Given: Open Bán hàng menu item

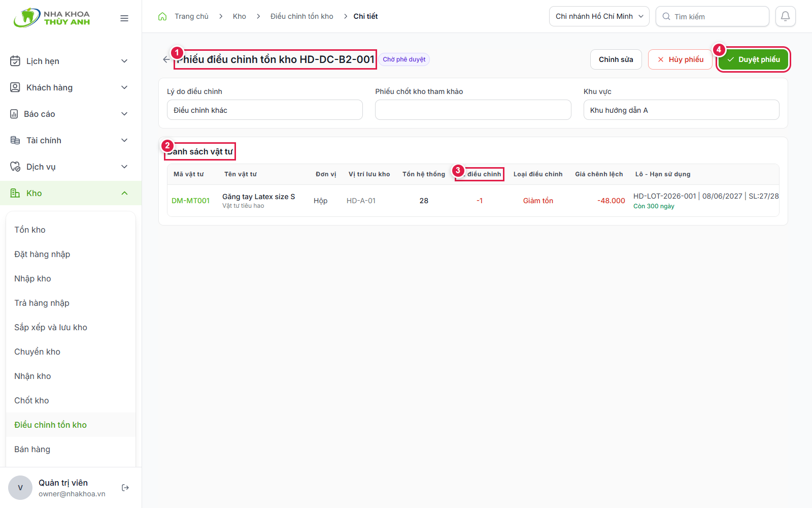Looking at the screenshot, I should click(71, 449).
